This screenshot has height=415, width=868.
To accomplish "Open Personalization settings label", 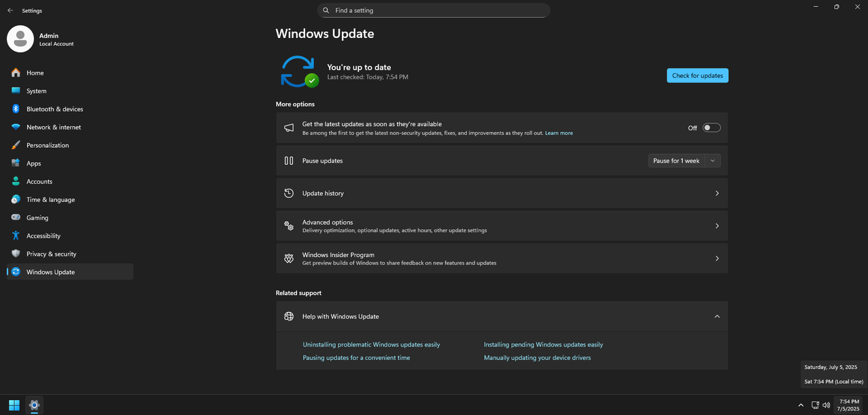I will click(47, 145).
